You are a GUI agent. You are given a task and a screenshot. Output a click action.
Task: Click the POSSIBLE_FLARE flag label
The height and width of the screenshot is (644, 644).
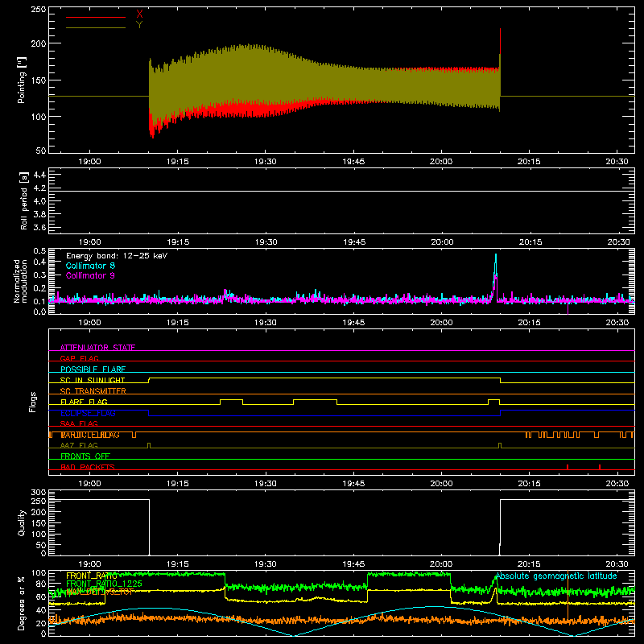click(x=93, y=369)
